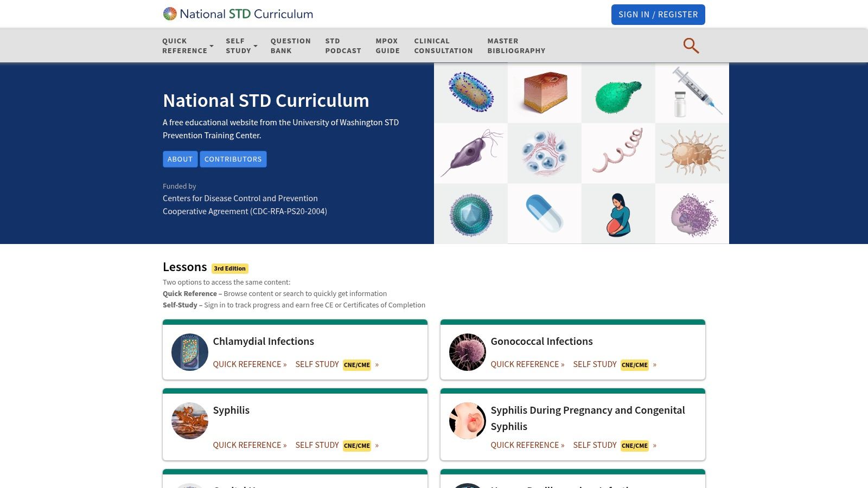Screen dimensions: 868x488
Task: Click the skin cross-section image tile
Action: click(x=545, y=93)
